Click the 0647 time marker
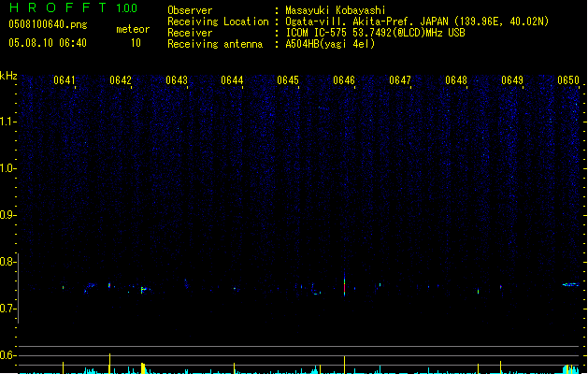 tap(400, 80)
